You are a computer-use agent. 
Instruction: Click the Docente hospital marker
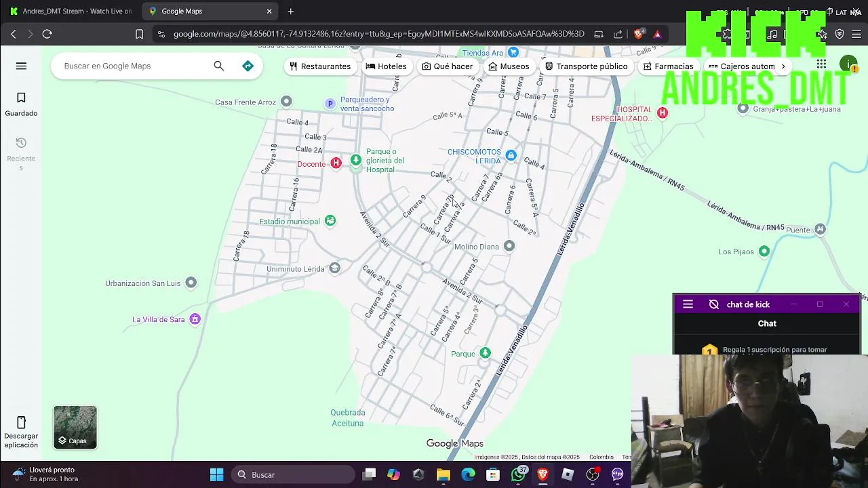(335, 163)
